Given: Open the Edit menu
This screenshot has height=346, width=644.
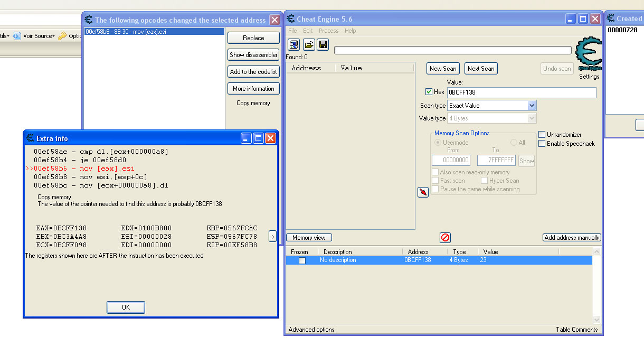Looking at the screenshot, I should (308, 31).
